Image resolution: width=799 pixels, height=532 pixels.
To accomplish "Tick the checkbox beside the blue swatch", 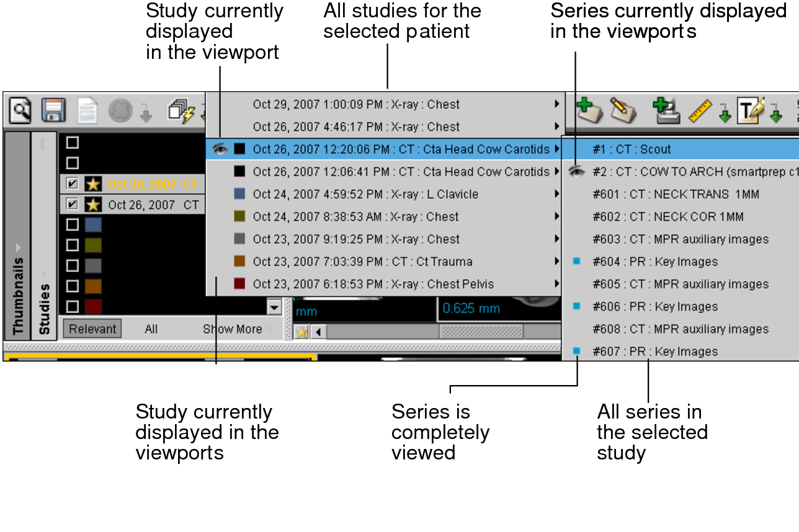I will (73, 224).
